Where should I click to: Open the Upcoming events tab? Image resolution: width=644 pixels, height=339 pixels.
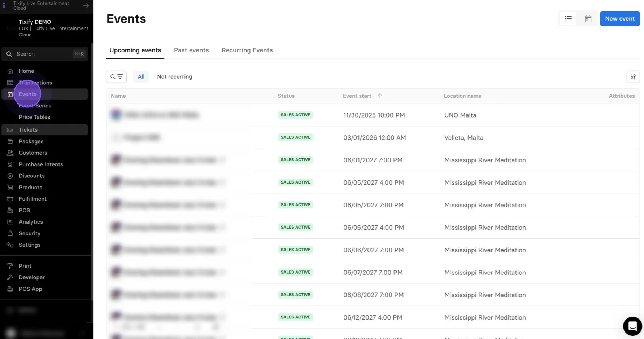pyautogui.click(x=135, y=50)
